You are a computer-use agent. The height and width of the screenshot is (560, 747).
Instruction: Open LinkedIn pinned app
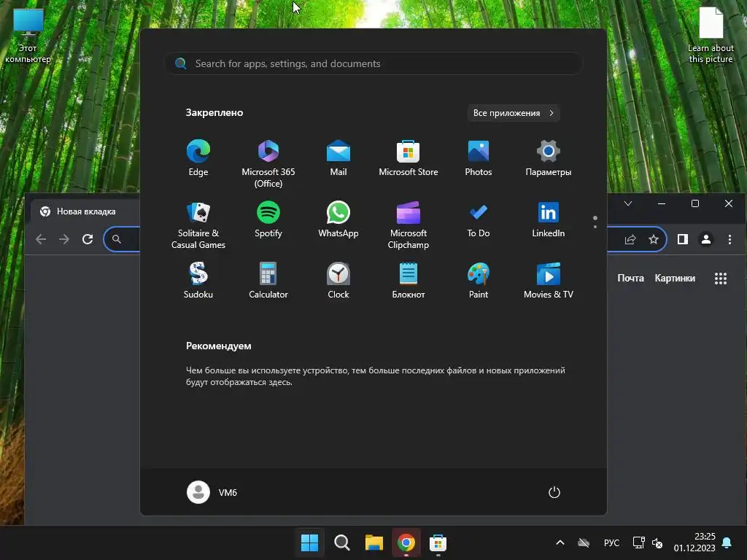tap(549, 220)
